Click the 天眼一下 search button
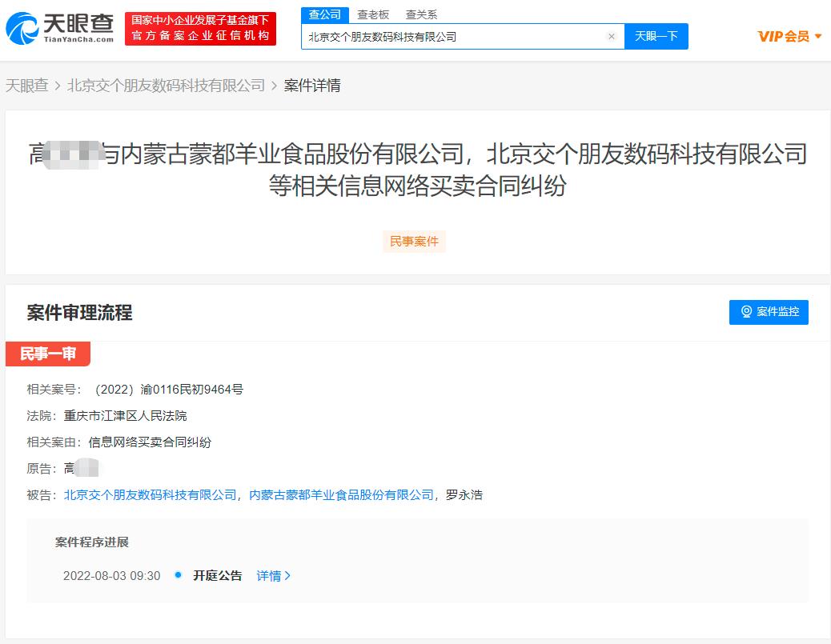Viewport: 831px width, 644px height. (x=656, y=37)
